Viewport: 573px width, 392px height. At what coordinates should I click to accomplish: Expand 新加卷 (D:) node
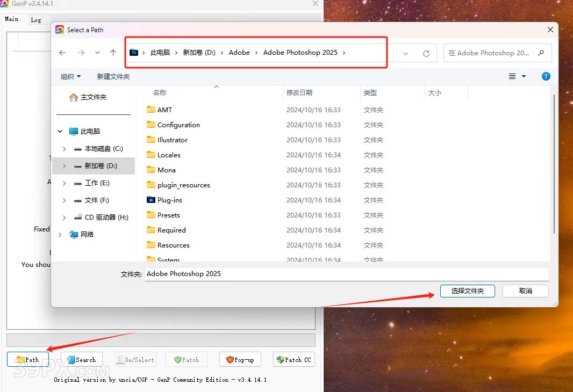[x=65, y=166]
